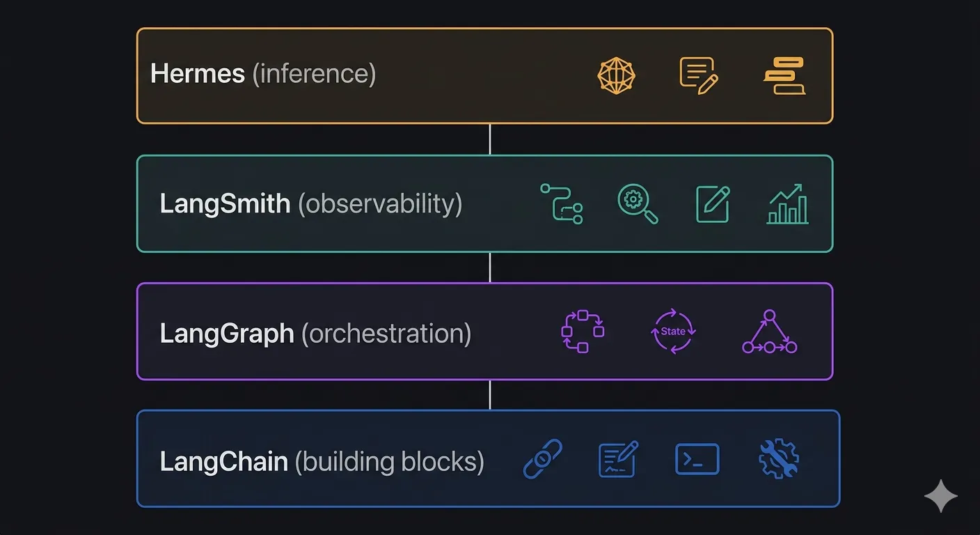Click the magnifier with gear icon
The width and height of the screenshot is (980, 535).
point(638,203)
